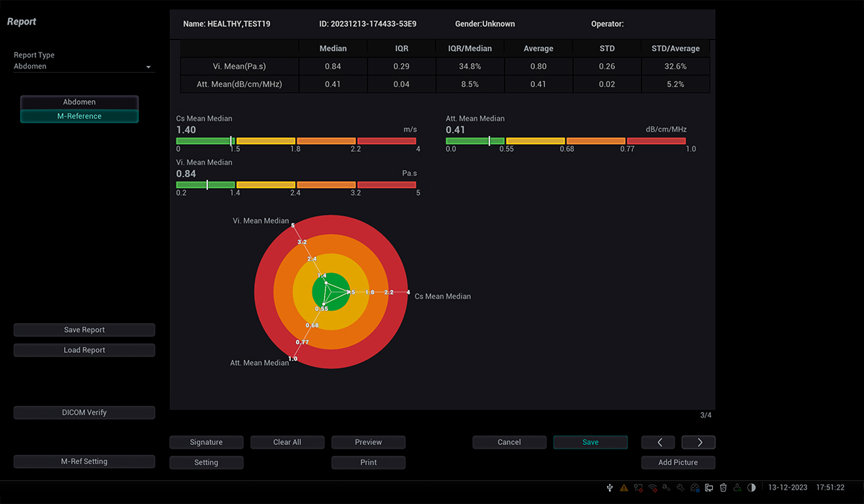
Task: Open the trash bin icon in status bar
Action: coord(723,488)
